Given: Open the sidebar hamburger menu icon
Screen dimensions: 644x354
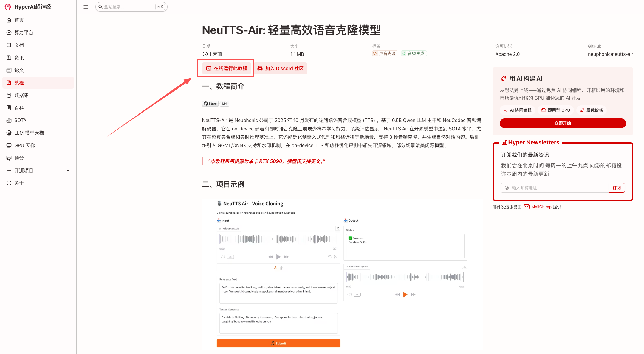Looking at the screenshot, I should 86,7.
